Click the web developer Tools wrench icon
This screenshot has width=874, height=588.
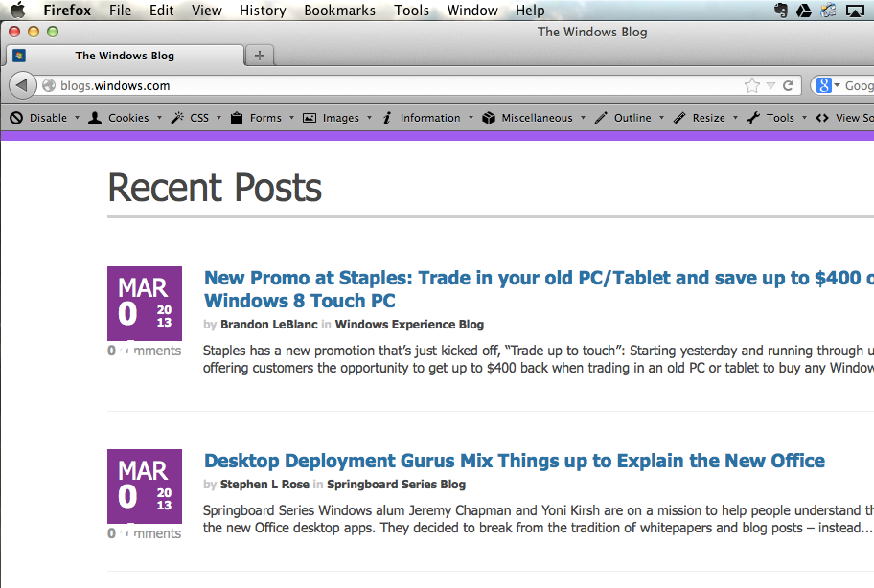coord(753,118)
